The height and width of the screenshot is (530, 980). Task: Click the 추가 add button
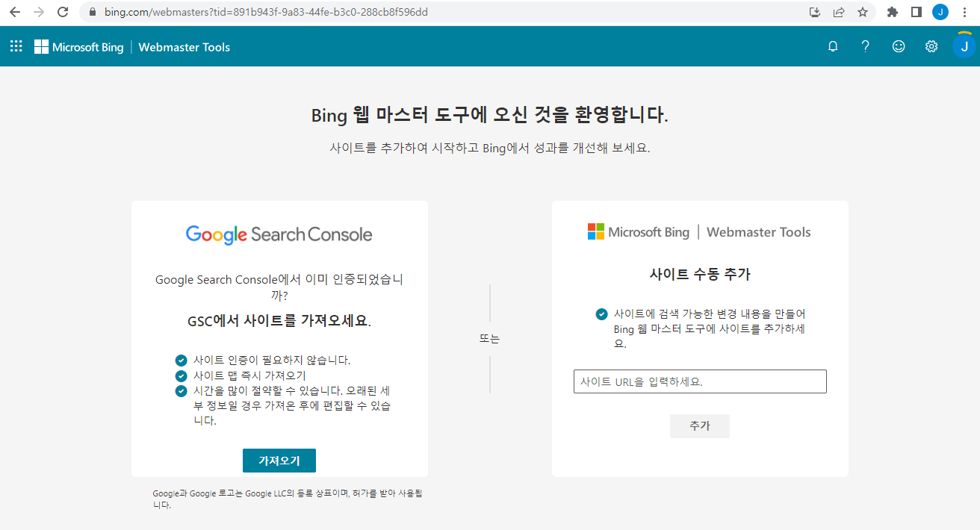[699, 426]
